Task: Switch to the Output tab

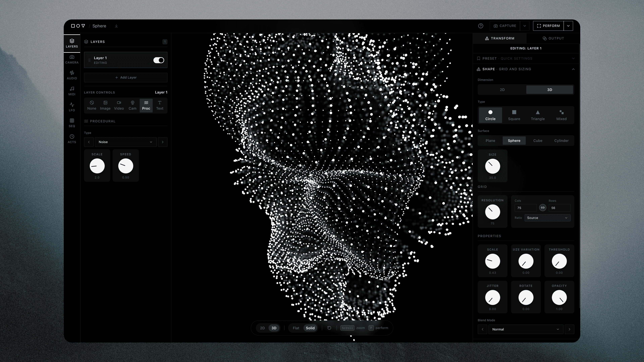Action: (553, 39)
